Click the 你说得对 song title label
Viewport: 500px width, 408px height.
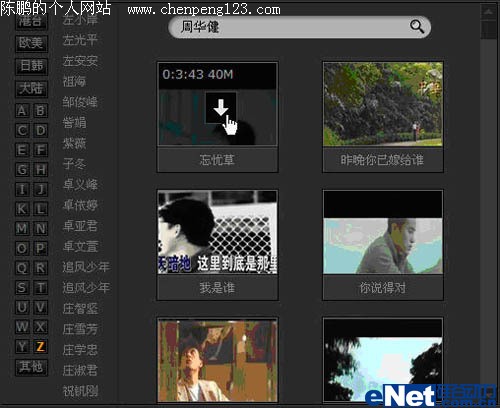pyautogui.click(x=383, y=288)
